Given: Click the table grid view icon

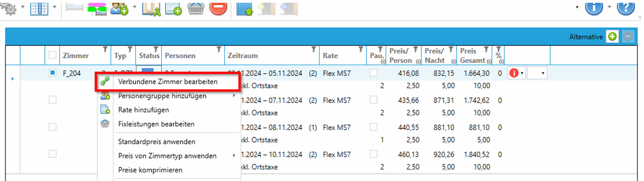Looking at the screenshot, I should point(39,8).
